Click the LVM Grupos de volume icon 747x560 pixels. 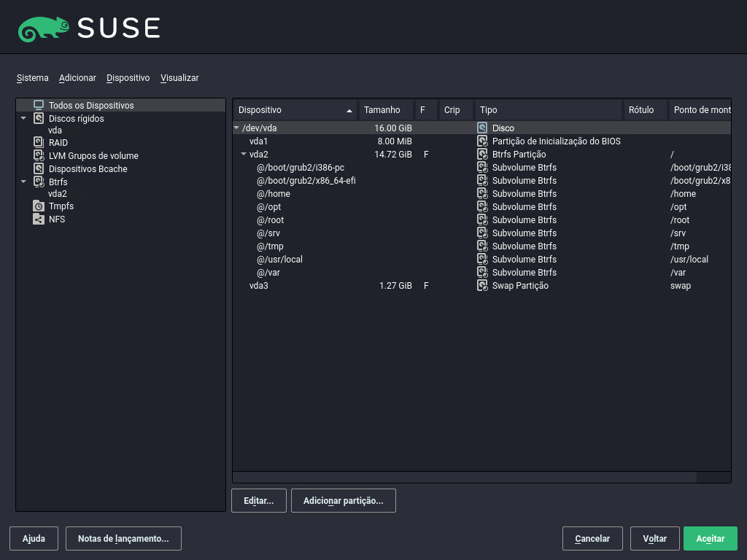coord(39,155)
